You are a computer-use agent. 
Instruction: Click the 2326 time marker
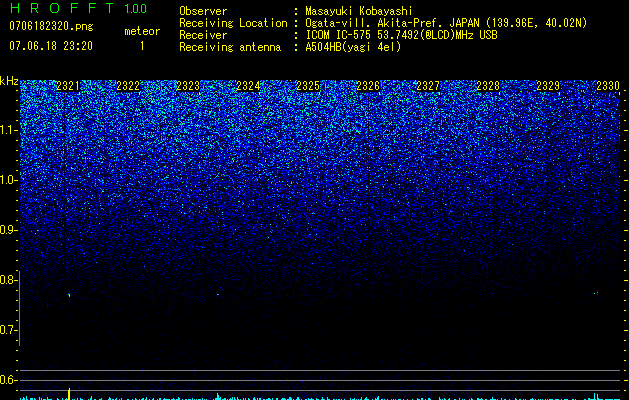pos(368,86)
